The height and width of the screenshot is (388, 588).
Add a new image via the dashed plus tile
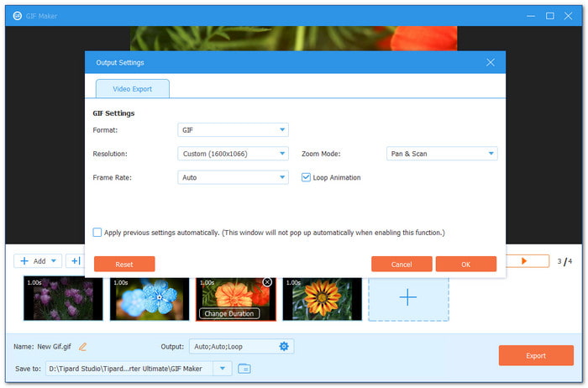[408, 298]
